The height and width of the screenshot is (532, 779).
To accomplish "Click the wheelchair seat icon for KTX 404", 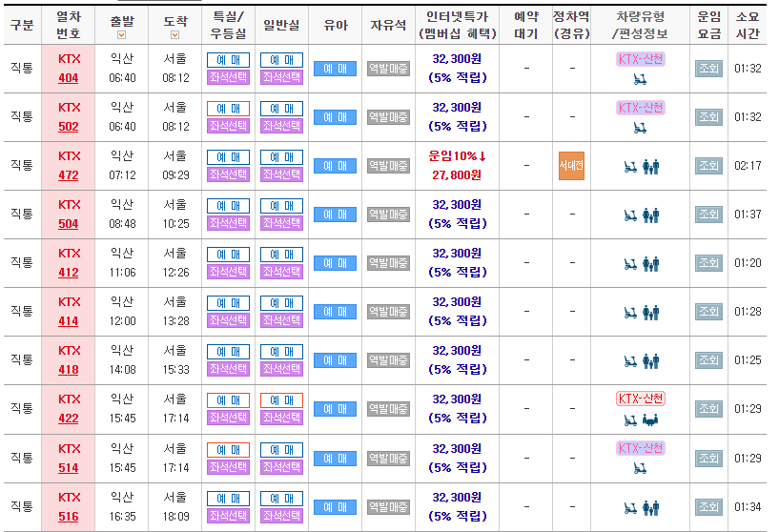I will click(640, 79).
